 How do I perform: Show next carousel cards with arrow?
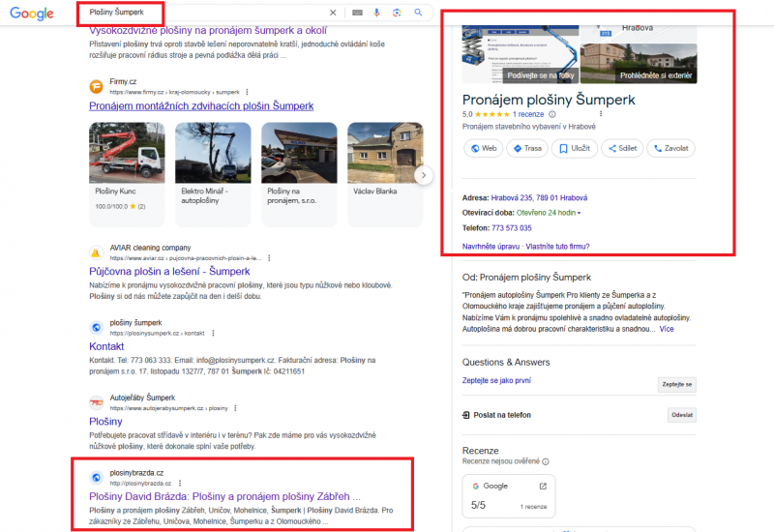coord(424,175)
